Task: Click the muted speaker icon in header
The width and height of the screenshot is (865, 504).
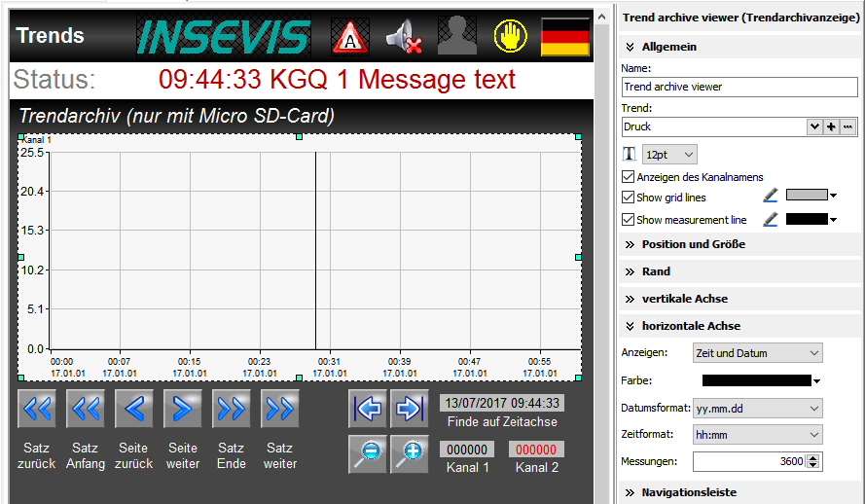Action: click(403, 37)
